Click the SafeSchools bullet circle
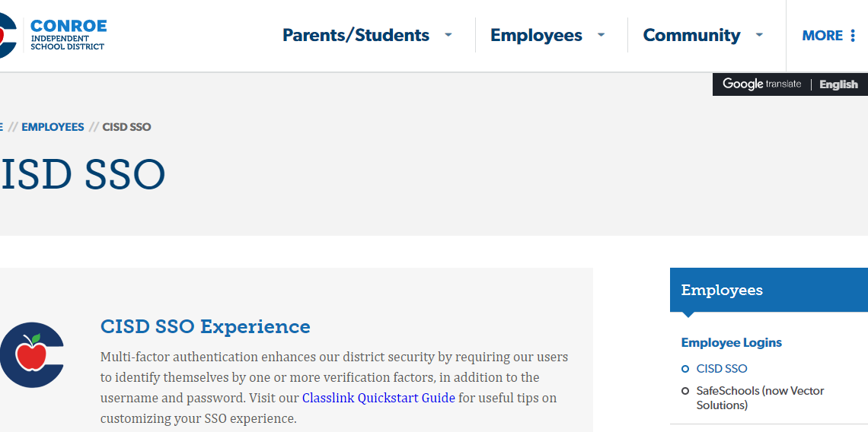Screen dimensions: 868x432 pyautogui.click(x=685, y=391)
